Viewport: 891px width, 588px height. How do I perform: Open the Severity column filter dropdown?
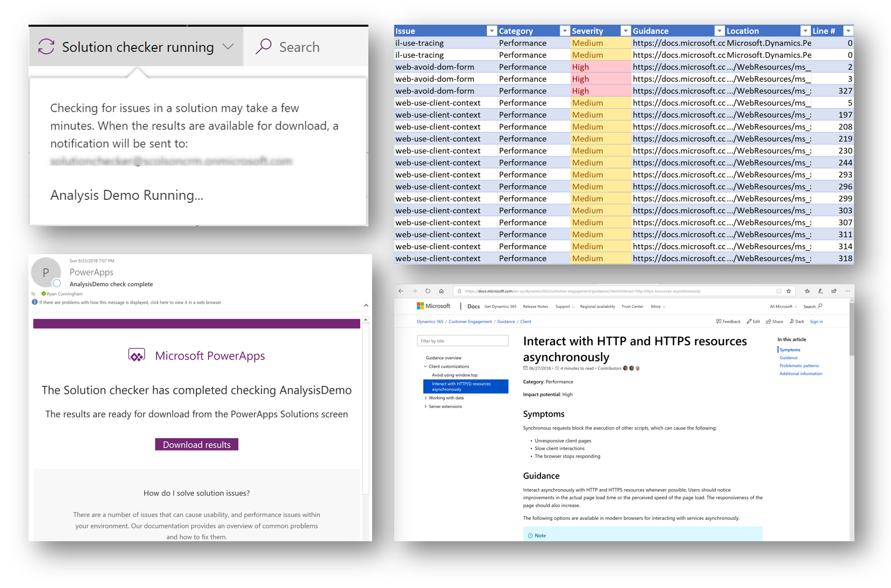[625, 31]
